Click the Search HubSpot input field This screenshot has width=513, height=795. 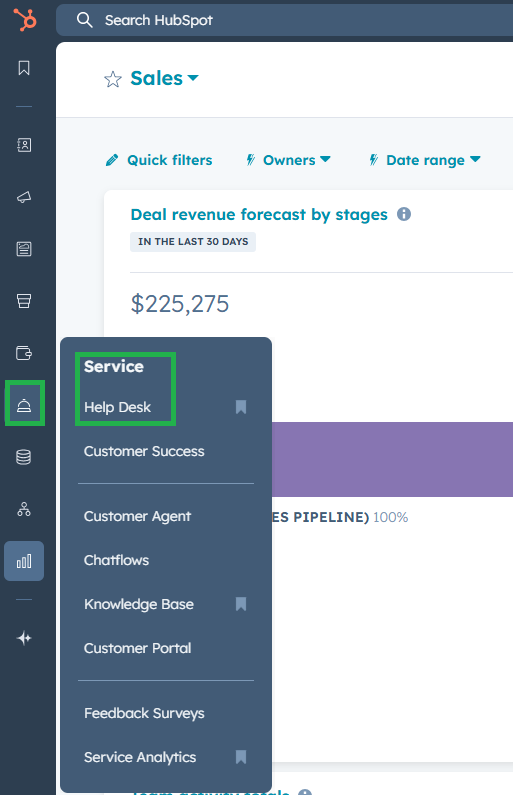click(284, 20)
